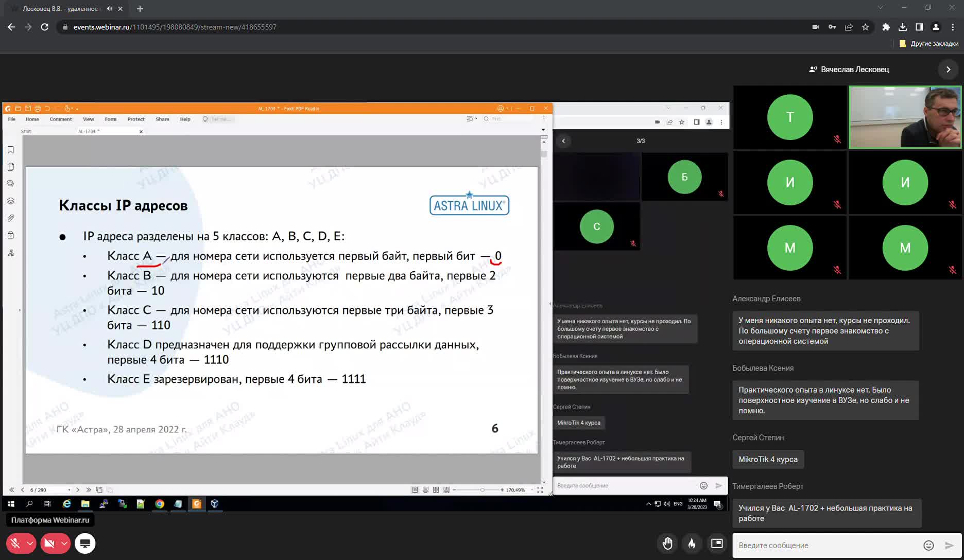Open Chrome downloads icon

pyautogui.click(x=902, y=27)
